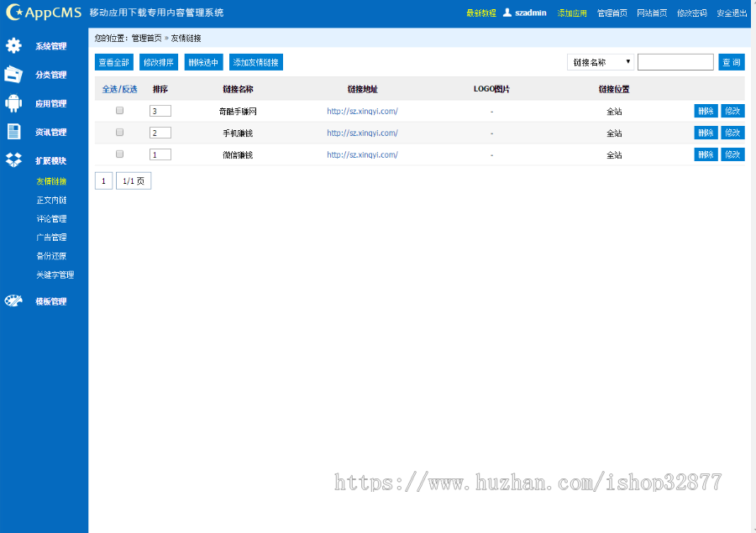Open 资讯管理 sidebar menu
The image size is (756, 533).
tap(50, 132)
